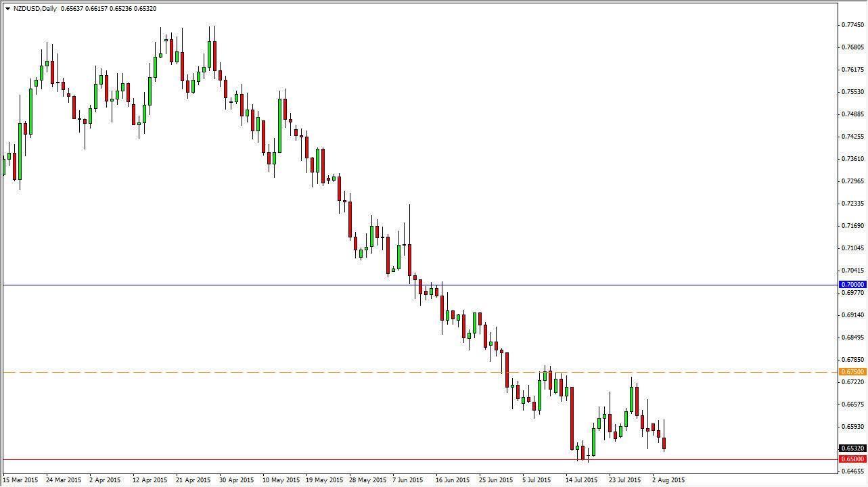
Task: Select the red 0.65000 price tag
Action: tap(852, 459)
